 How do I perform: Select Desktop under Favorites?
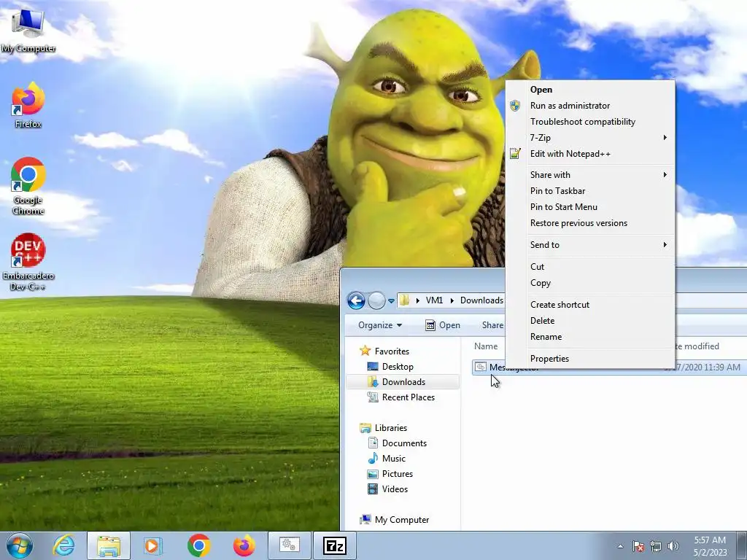[390, 366]
